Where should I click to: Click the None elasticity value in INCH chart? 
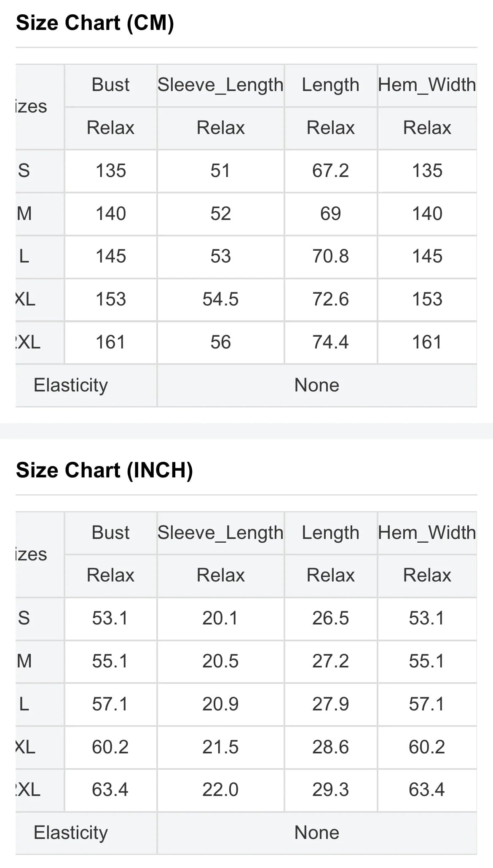[316, 833]
